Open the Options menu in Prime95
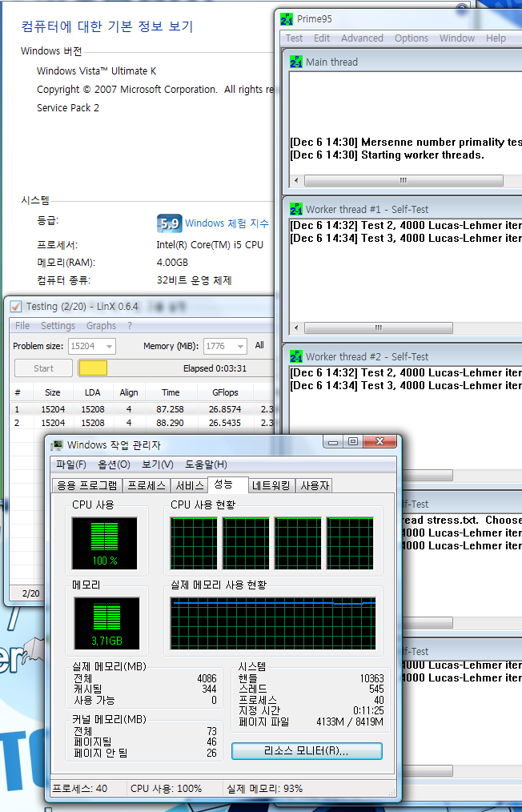 (x=412, y=38)
